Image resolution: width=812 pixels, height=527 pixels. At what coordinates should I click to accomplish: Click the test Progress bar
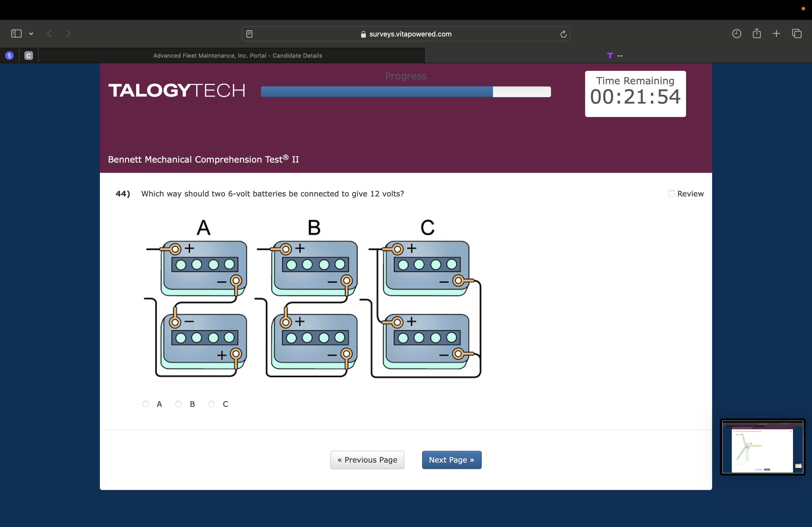406,92
